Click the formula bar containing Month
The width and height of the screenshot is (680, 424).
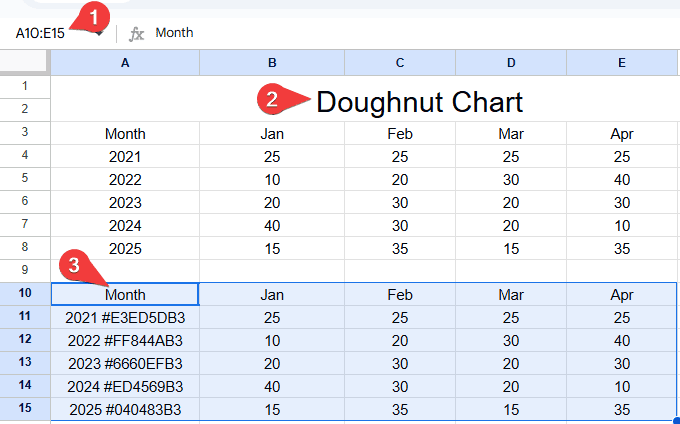click(x=400, y=33)
